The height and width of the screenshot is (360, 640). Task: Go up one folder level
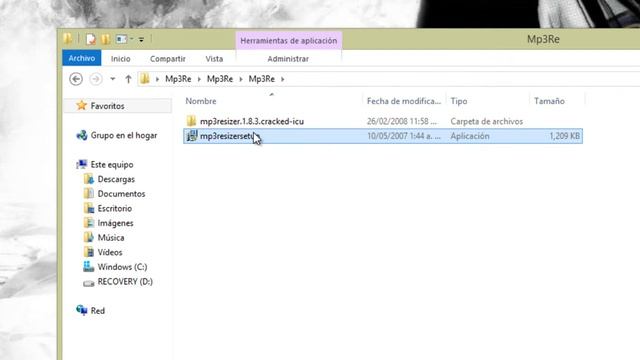click(128, 79)
